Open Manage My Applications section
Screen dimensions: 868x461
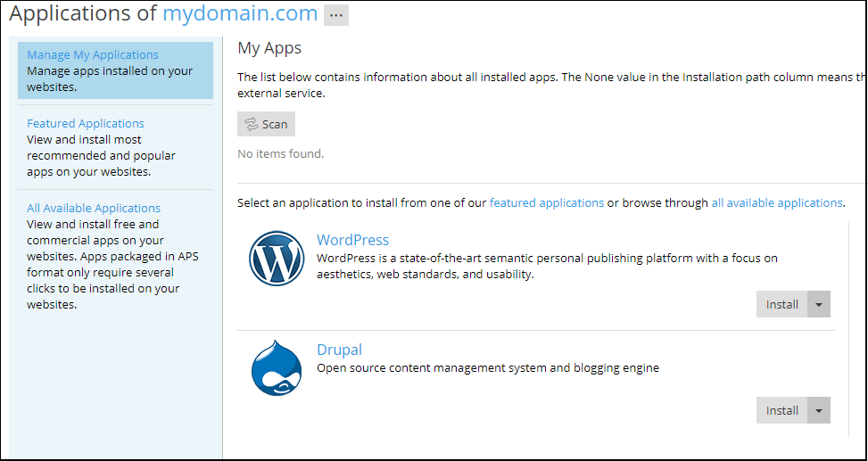click(93, 54)
